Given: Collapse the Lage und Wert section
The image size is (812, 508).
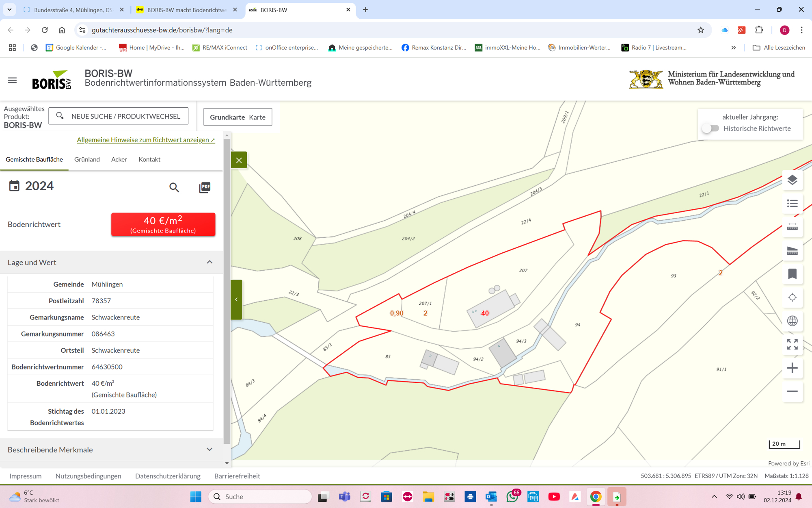Looking at the screenshot, I should click(209, 262).
